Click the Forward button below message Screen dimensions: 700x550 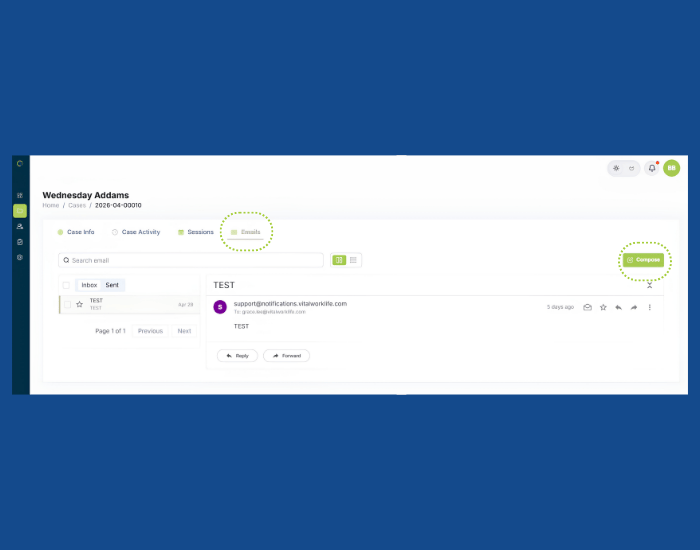coord(287,356)
